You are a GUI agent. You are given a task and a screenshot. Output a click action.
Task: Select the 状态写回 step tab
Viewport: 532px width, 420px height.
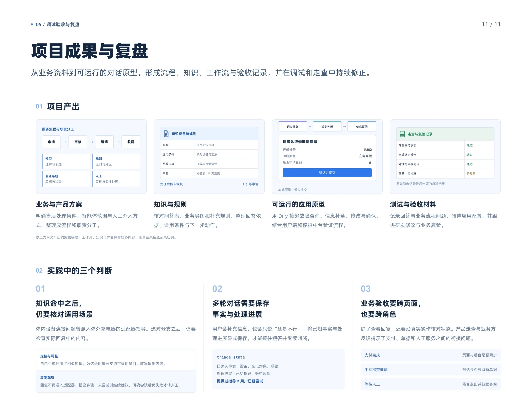pyautogui.click(x=362, y=127)
